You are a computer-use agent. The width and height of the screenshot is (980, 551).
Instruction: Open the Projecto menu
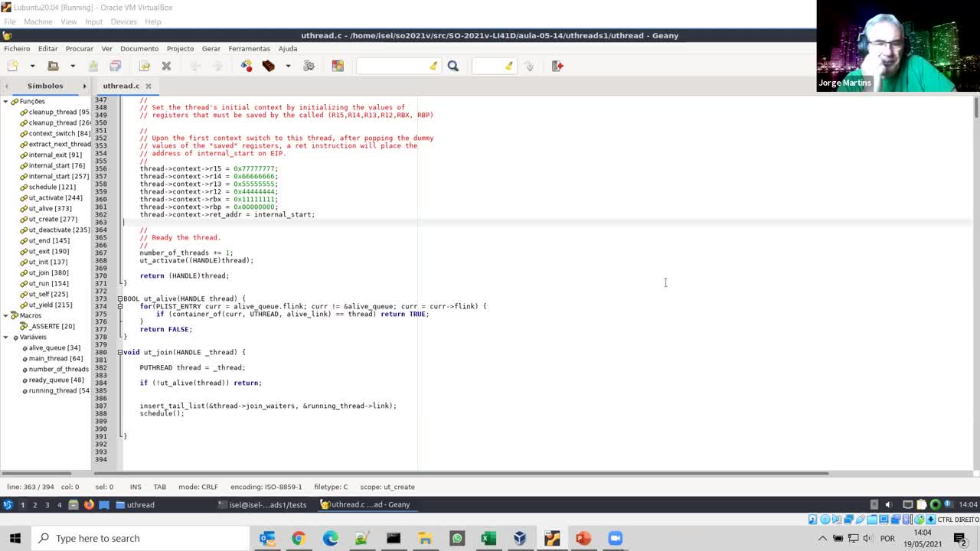pyautogui.click(x=180, y=48)
